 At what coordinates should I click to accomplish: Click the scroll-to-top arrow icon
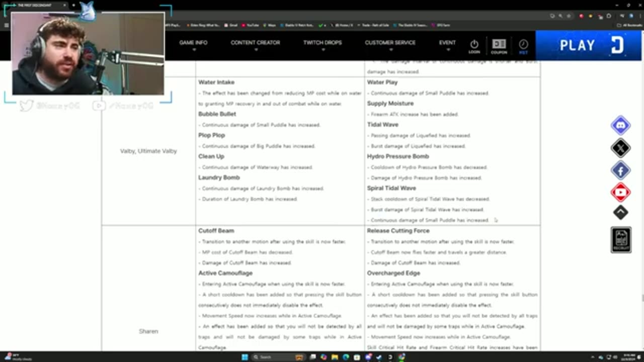620,213
